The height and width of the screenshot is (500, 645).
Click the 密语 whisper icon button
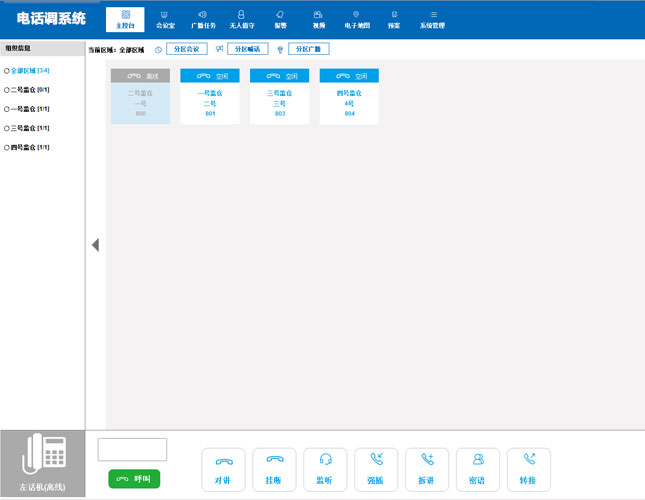pyautogui.click(x=478, y=469)
